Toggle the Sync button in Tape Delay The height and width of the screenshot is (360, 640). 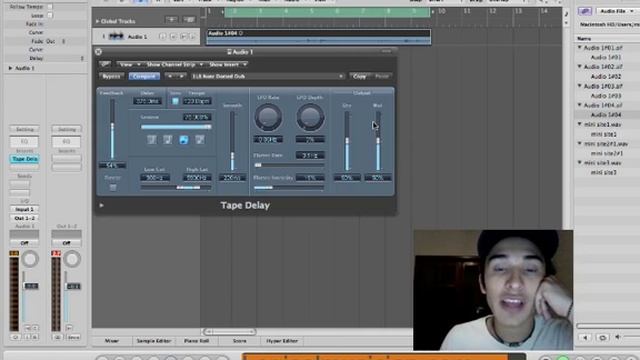click(175, 101)
